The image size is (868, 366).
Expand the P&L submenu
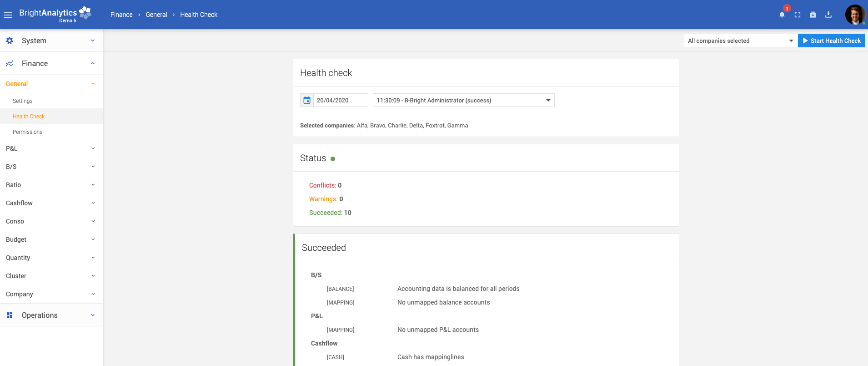click(x=51, y=148)
